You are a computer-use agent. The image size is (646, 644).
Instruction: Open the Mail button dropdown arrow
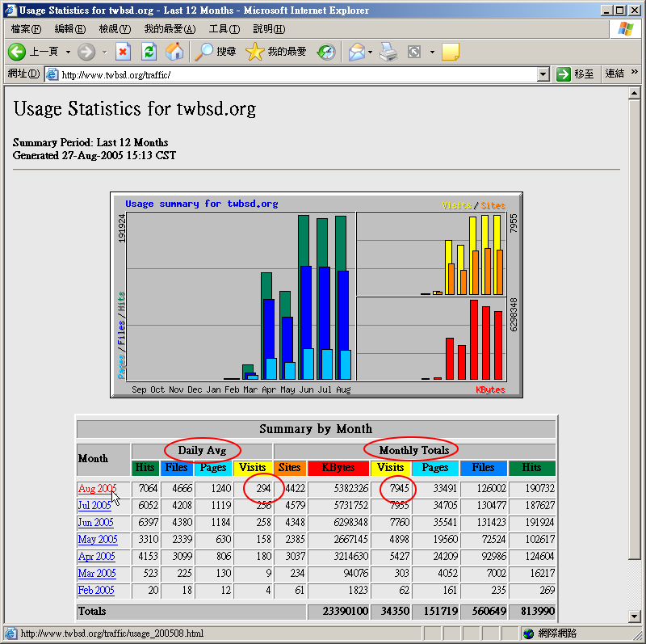point(370,52)
